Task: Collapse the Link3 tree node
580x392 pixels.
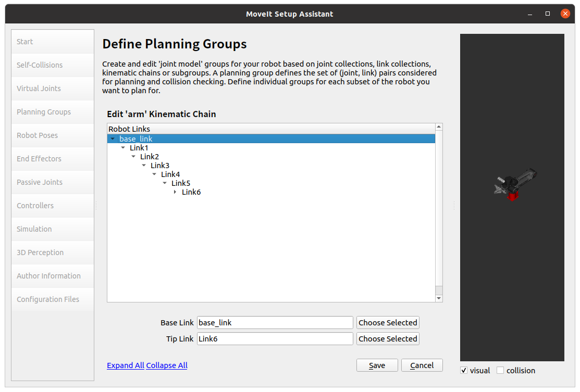Action: pos(144,166)
